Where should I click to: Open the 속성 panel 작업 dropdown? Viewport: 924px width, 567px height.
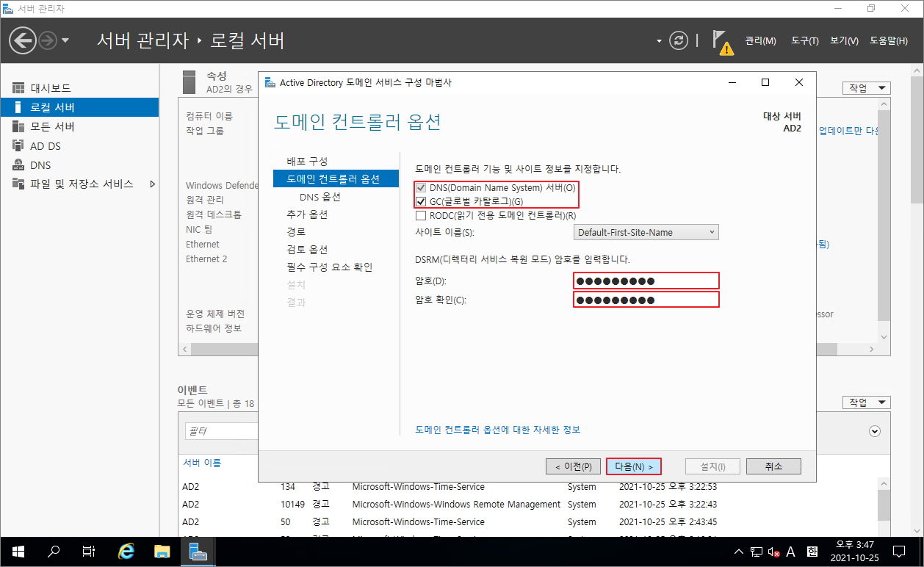click(866, 87)
